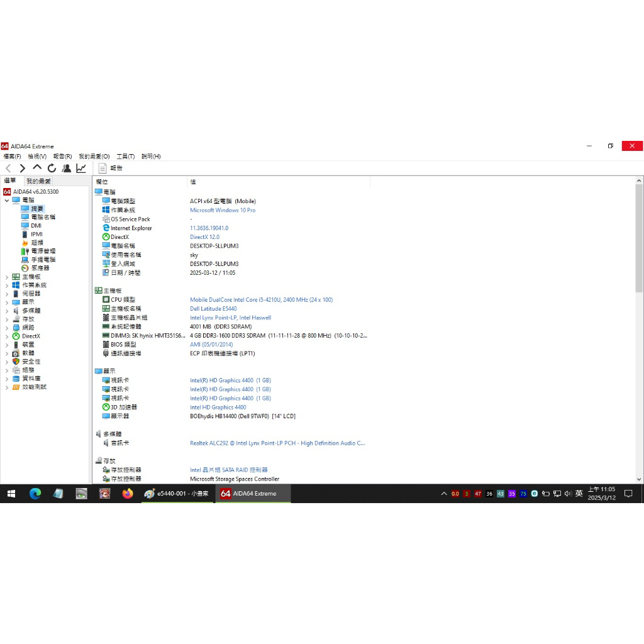Open Windows Start button on taskbar
The width and height of the screenshot is (644, 644).
pos(11,494)
